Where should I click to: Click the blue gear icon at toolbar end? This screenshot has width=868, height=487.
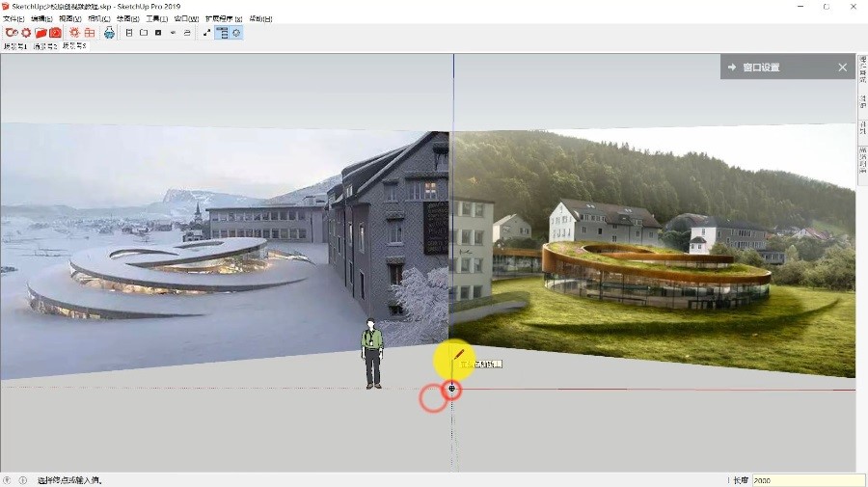237,33
